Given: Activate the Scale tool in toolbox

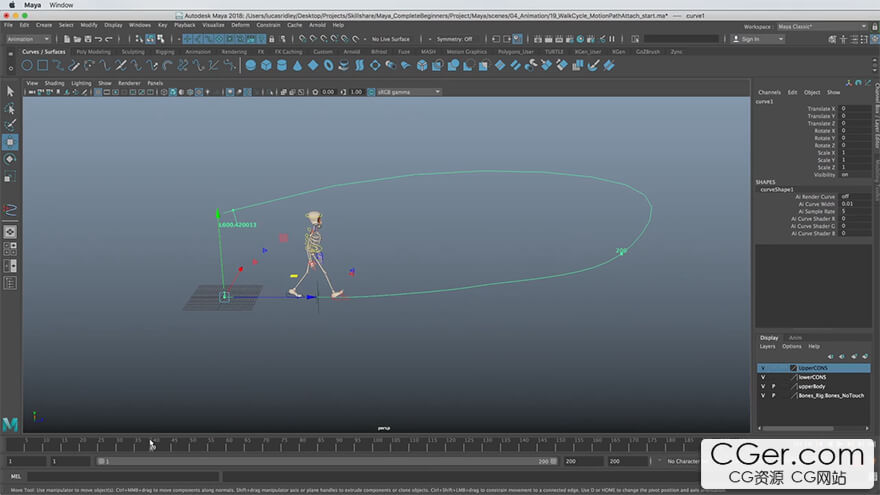Looking at the screenshot, I should tap(10, 177).
